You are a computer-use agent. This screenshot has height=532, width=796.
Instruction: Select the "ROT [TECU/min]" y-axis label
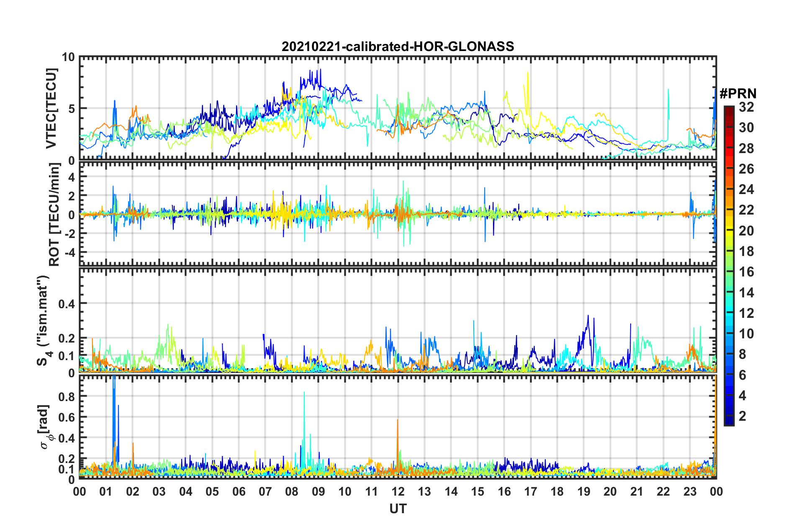[54, 215]
